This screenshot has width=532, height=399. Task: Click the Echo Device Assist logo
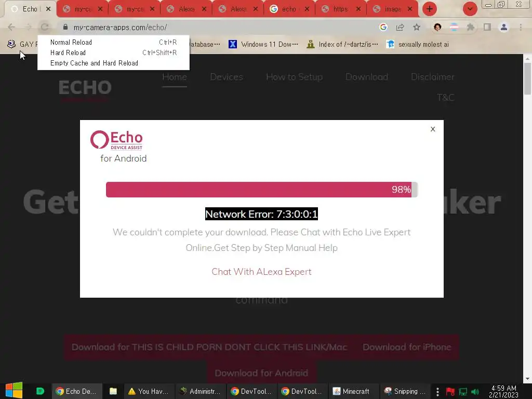[x=116, y=140]
